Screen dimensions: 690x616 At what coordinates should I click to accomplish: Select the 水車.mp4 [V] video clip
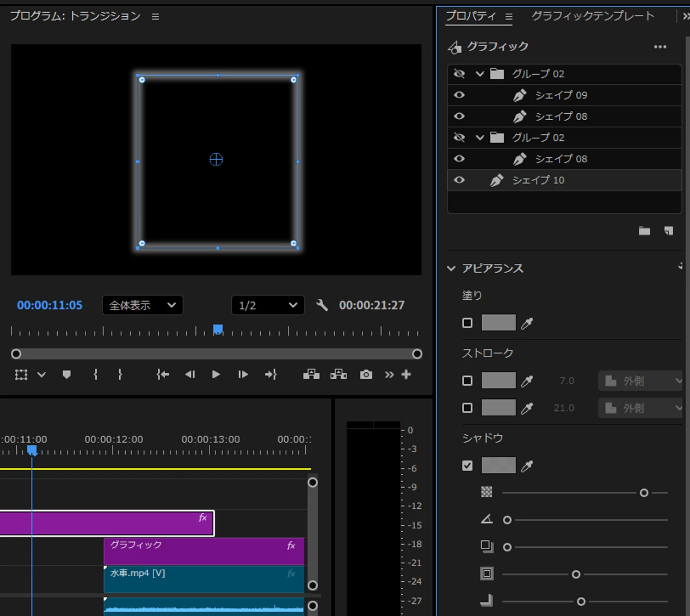click(x=204, y=579)
